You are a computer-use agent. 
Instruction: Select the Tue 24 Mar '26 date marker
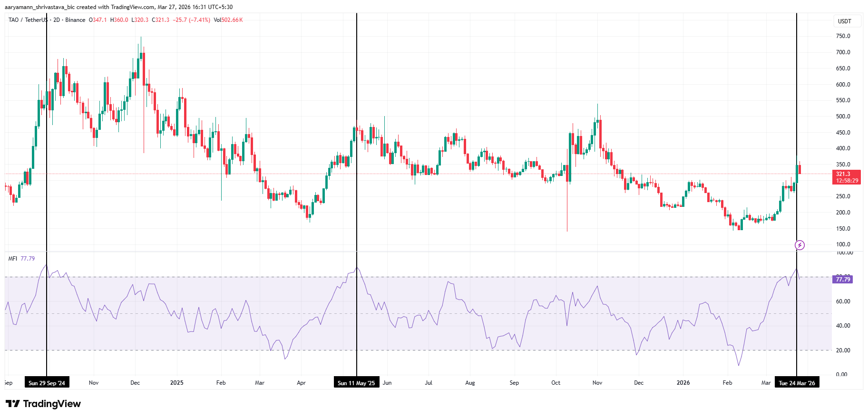[x=797, y=383]
